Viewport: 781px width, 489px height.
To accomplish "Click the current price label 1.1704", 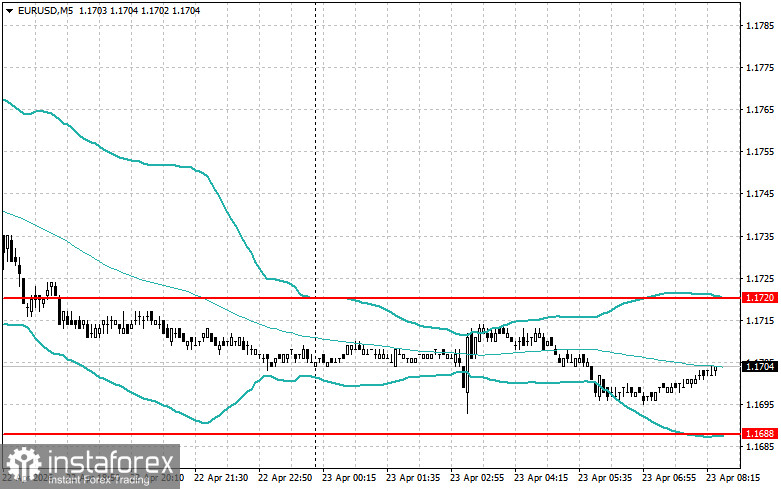I will coord(760,367).
